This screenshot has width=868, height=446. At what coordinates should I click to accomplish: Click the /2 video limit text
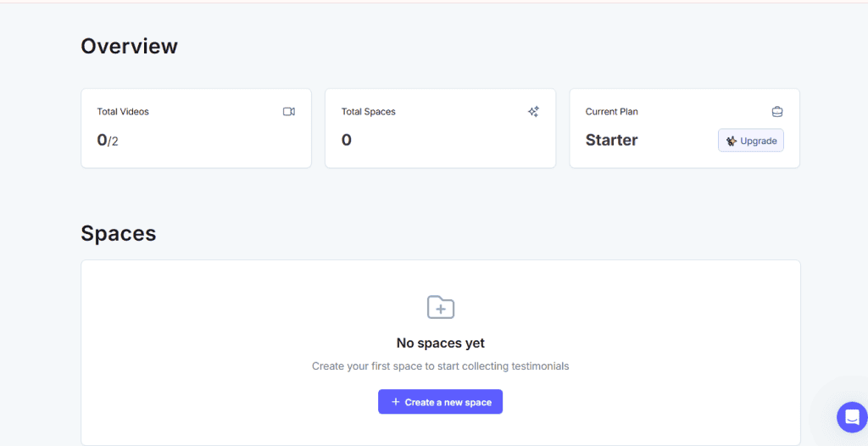114,142
